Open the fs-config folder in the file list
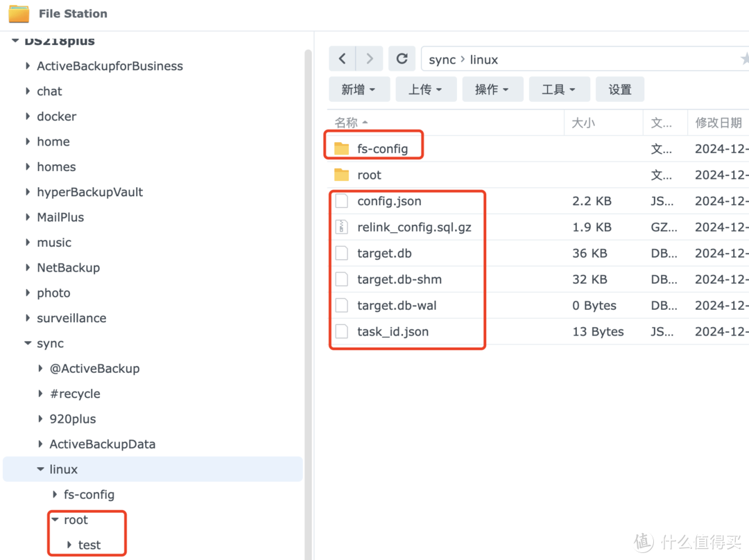Image resolution: width=749 pixels, height=560 pixels. (381, 148)
